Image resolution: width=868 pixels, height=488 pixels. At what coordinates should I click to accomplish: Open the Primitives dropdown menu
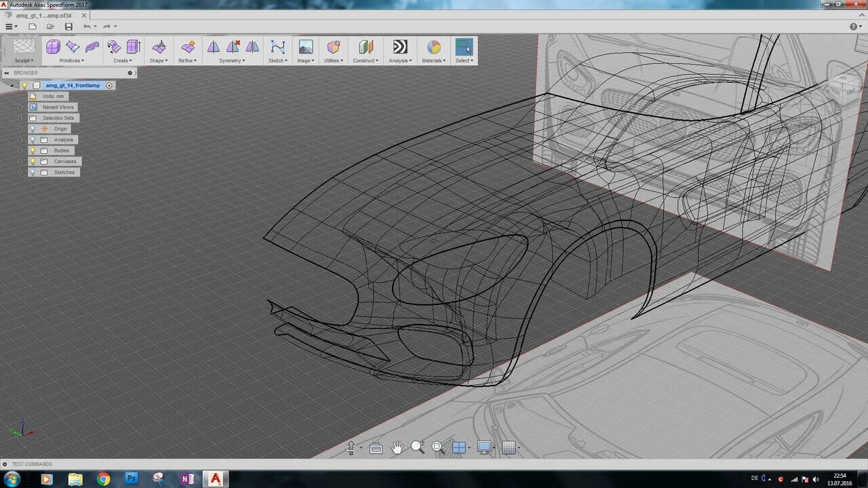(72, 61)
